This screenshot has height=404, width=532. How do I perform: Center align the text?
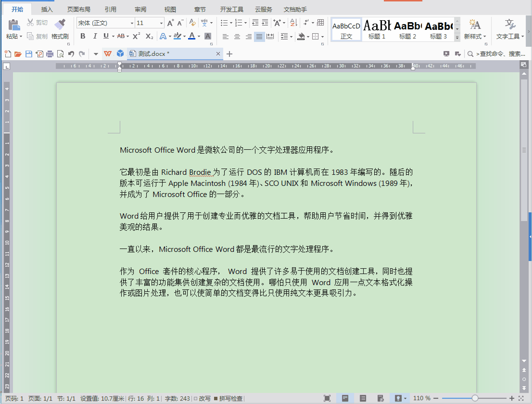[x=237, y=37]
